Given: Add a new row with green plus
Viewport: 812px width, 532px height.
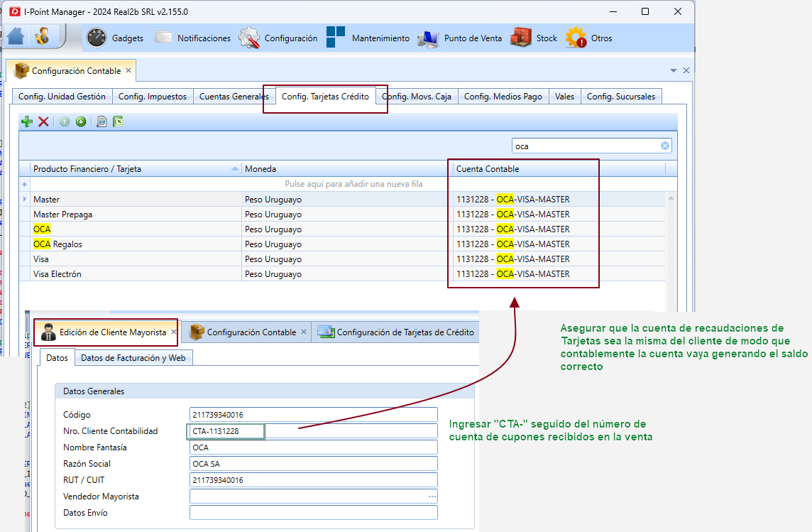Looking at the screenshot, I should (27, 121).
